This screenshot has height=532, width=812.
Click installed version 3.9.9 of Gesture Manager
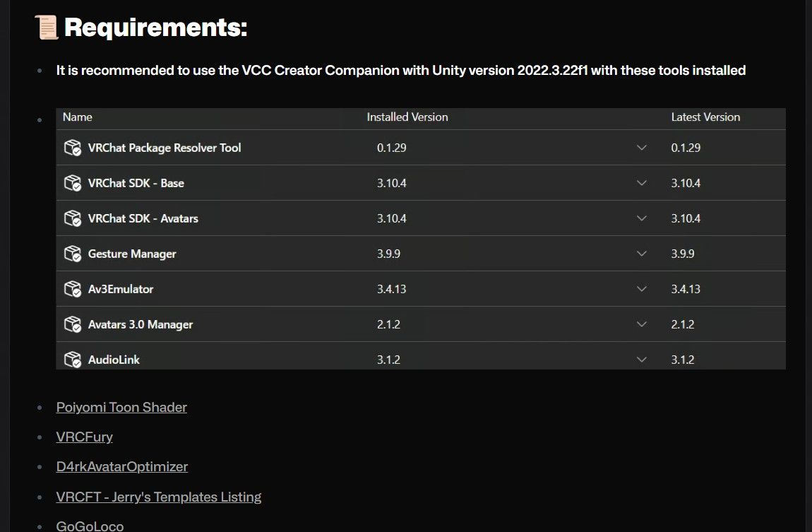(x=388, y=254)
